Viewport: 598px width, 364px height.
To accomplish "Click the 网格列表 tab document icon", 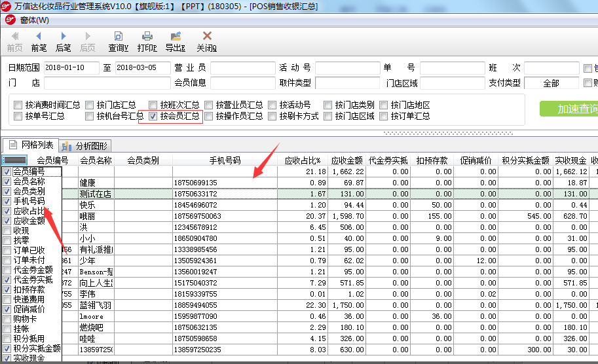I will click(x=13, y=145).
